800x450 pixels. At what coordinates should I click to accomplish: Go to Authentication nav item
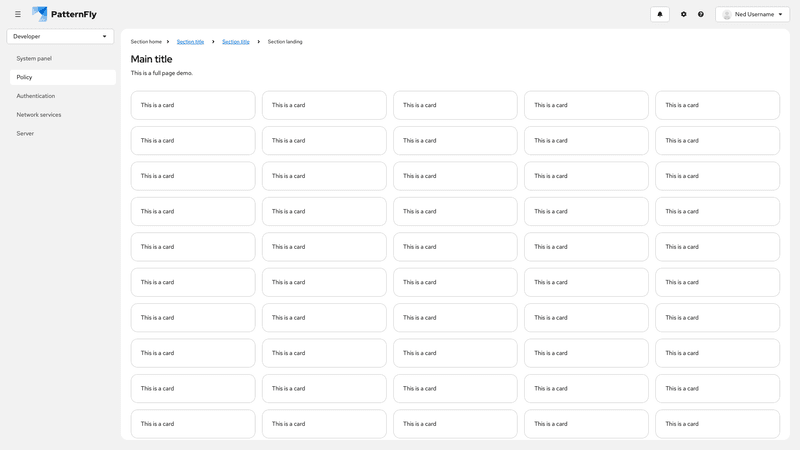pyautogui.click(x=36, y=96)
